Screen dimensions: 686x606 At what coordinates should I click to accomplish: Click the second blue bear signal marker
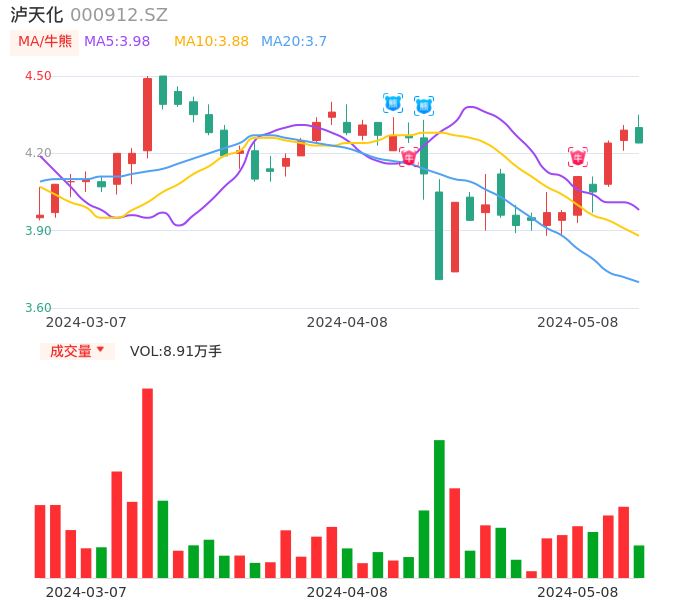(424, 105)
